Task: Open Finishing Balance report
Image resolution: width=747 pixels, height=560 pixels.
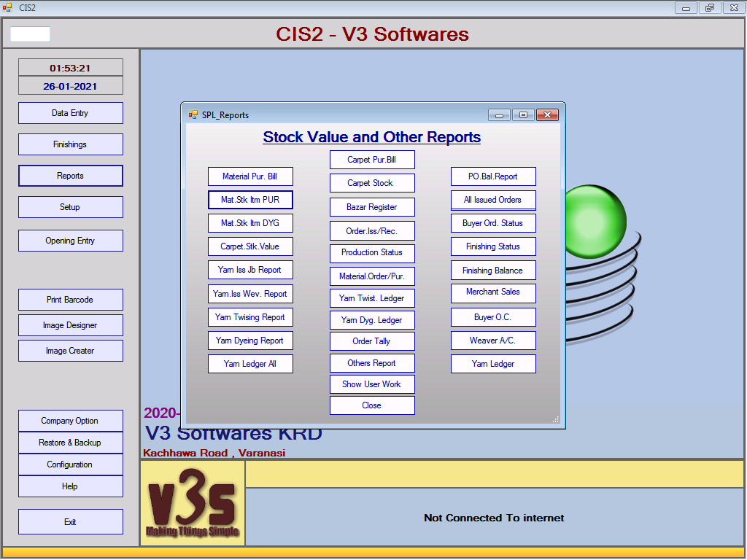Action: pyautogui.click(x=493, y=271)
